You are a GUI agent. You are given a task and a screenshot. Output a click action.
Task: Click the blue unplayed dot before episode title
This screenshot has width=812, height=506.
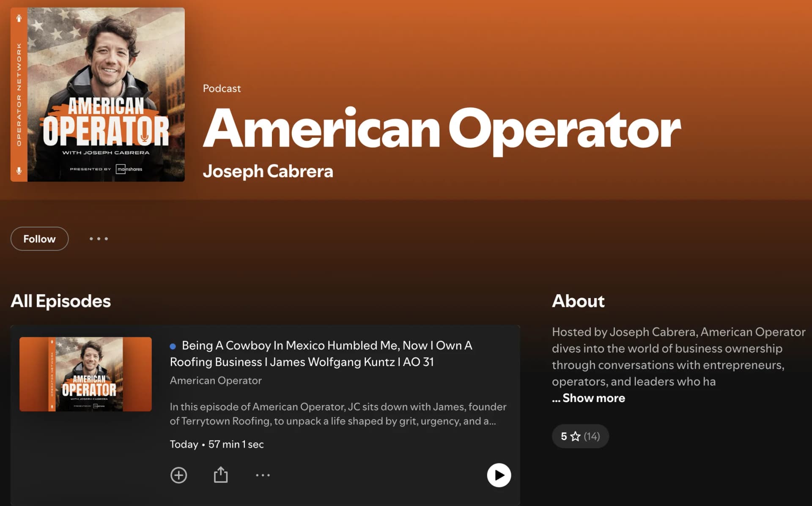click(173, 346)
